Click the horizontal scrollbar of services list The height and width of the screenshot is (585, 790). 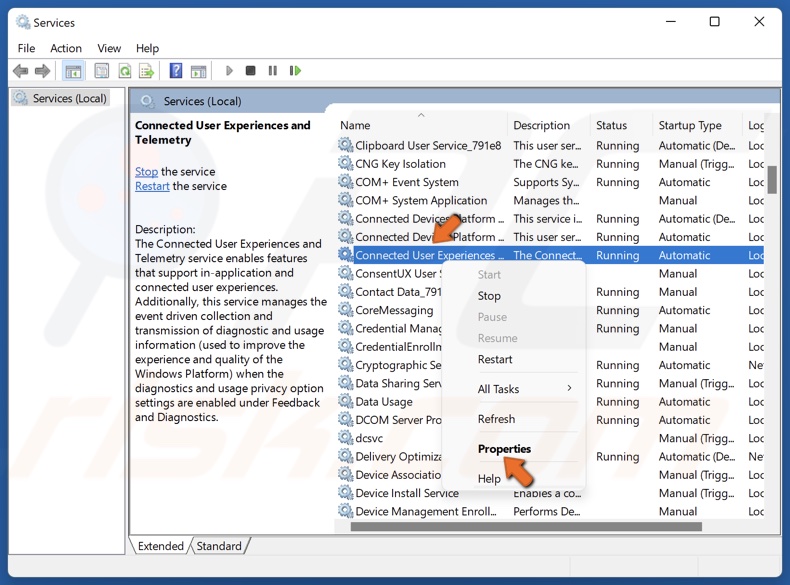(526, 527)
